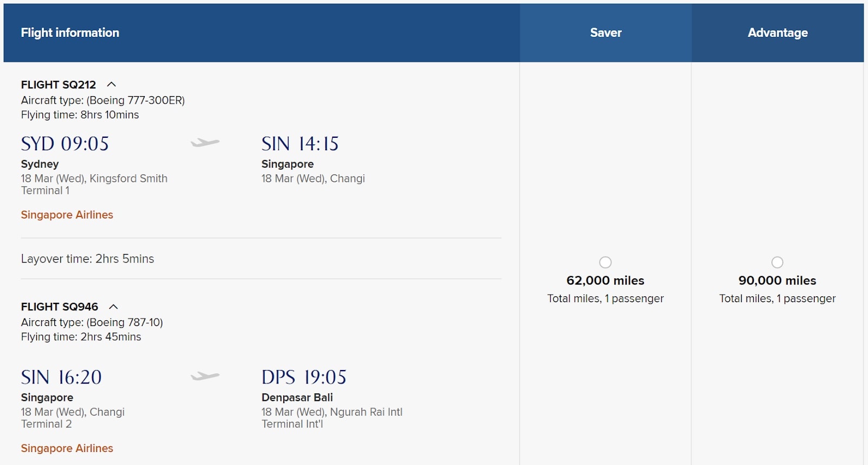Image resolution: width=868 pixels, height=465 pixels.
Task: Click the 90,000 miles price text
Action: [x=777, y=281]
